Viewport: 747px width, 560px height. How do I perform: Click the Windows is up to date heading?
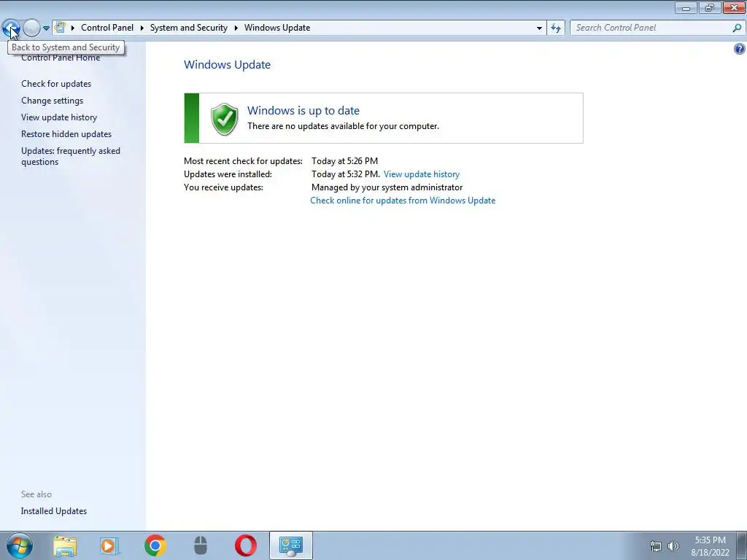(x=303, y=111)
